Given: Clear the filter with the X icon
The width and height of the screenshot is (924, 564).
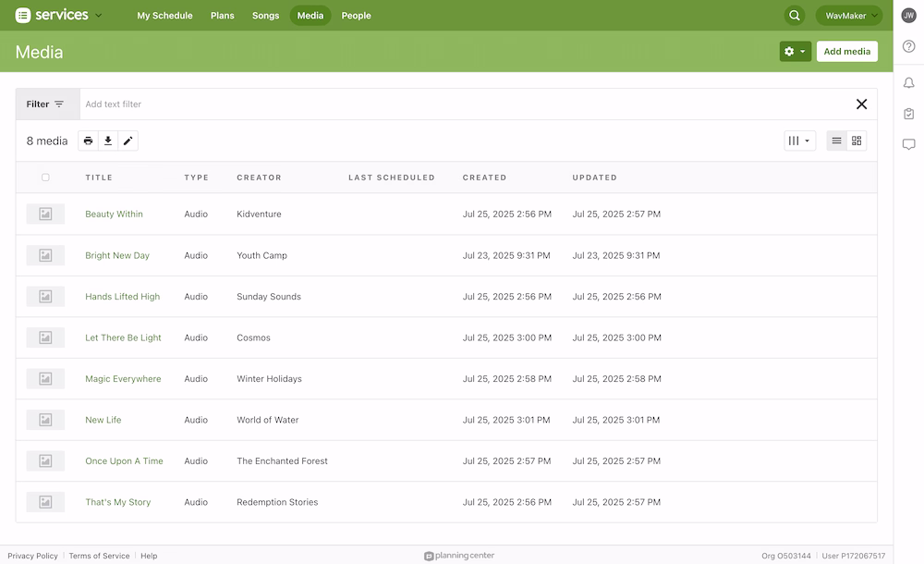Looking at the screenshot, I should click(x=861, y=104).
